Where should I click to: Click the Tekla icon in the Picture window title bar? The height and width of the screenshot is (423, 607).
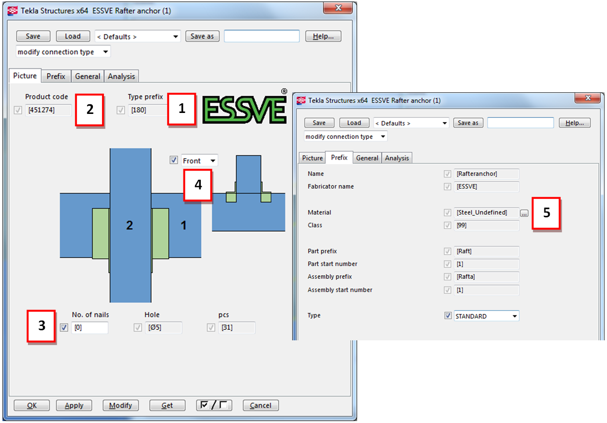[13, 11]
